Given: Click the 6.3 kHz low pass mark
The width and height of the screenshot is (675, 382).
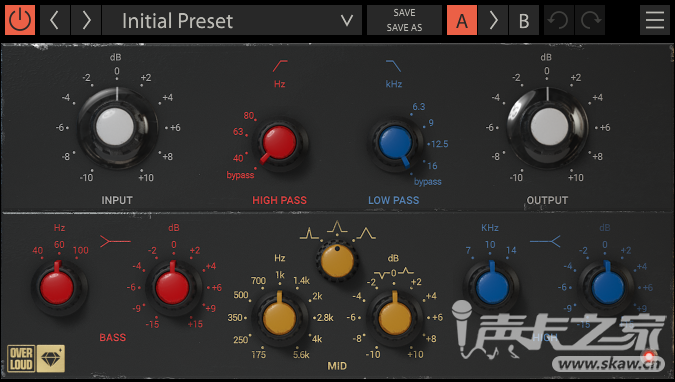Looking at the screenshot, I should (x=418, y=106).
